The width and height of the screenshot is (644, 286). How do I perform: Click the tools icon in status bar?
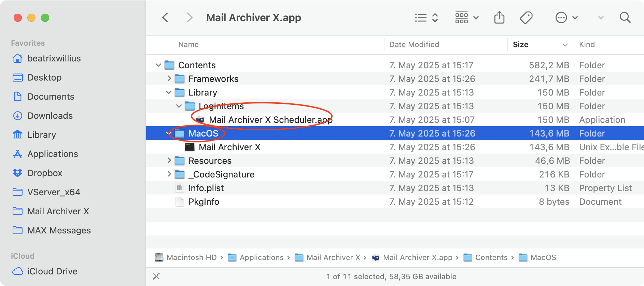pos(156,276)
